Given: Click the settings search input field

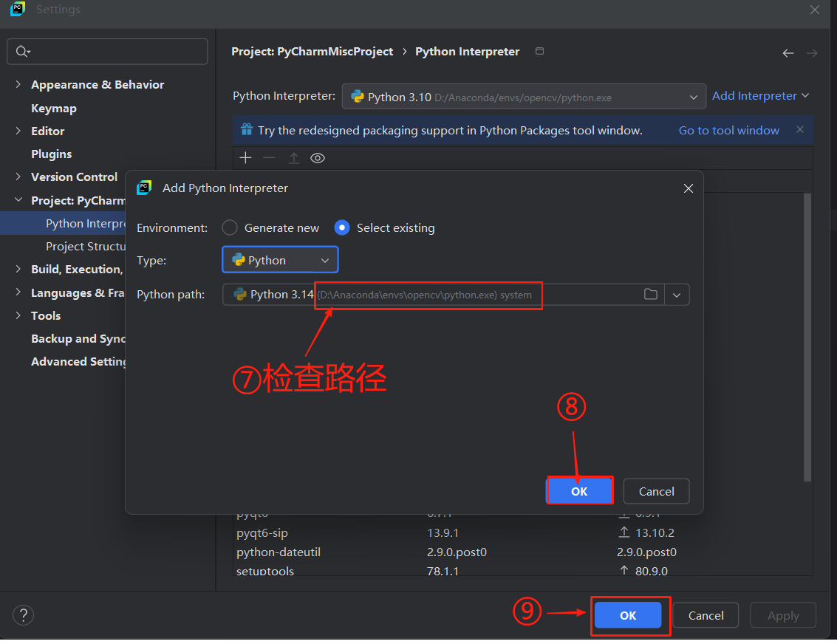Looking at the screenshot, I should coord(107,51).
